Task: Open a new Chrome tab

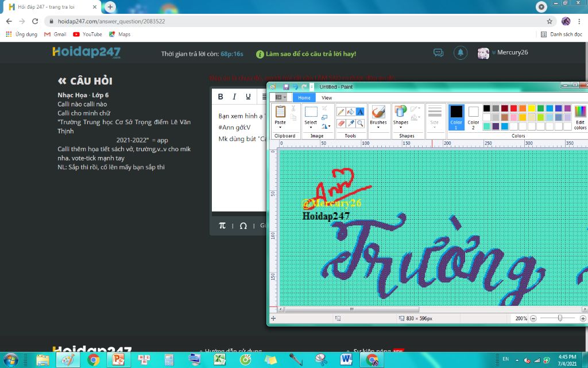Action: [110, 7]
